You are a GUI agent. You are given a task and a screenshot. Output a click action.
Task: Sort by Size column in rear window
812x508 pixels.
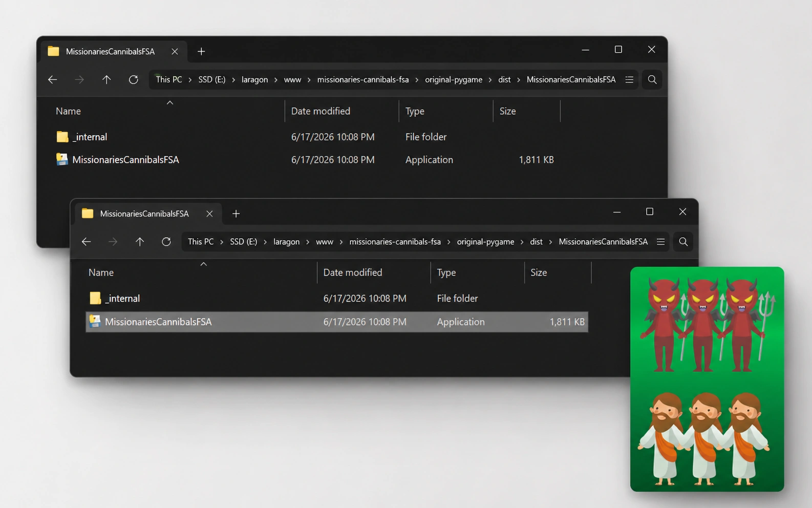coord(507,111)
